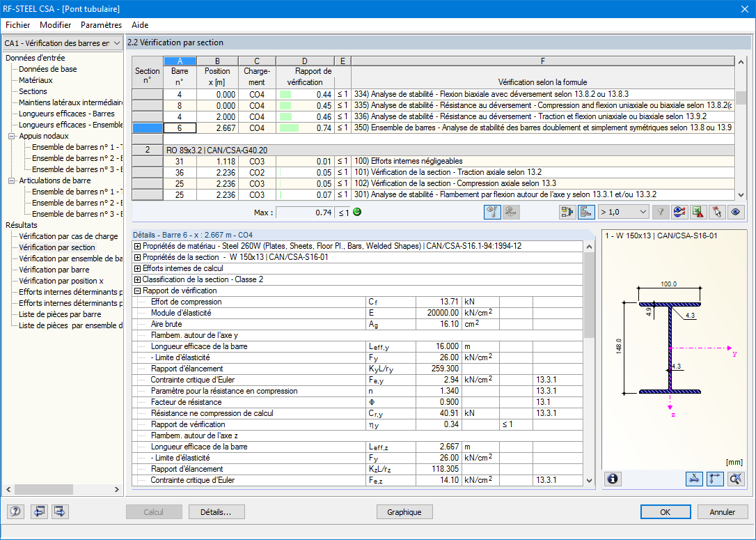This screenshot has width=756, height=540.
Task: Click the 'Facteur de résistance' detail row
Action: 357,402
